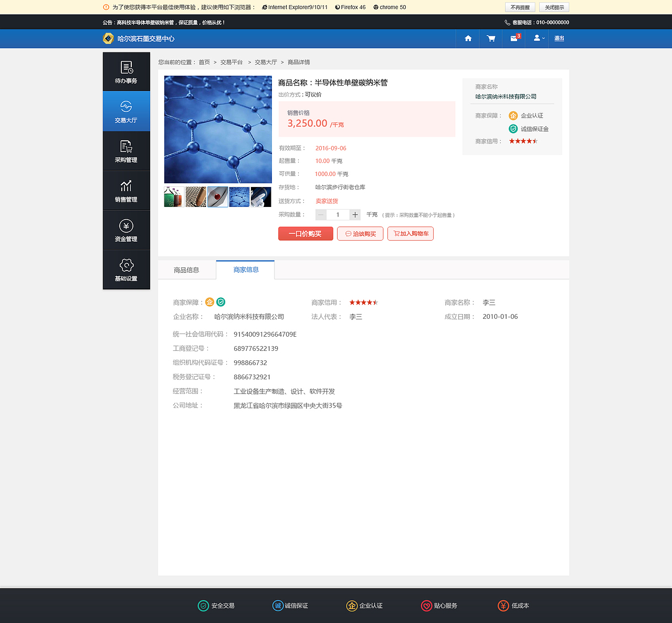This screenshot has height=623, width=672.
Task: Switch to the 商品信息 tab
Action: [186, 269]
